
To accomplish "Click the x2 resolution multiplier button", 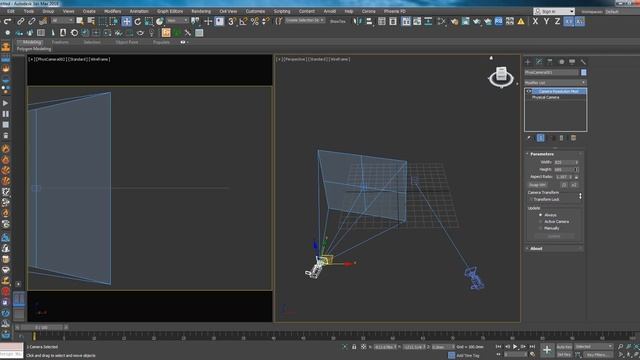I will (x=574, y=185).
